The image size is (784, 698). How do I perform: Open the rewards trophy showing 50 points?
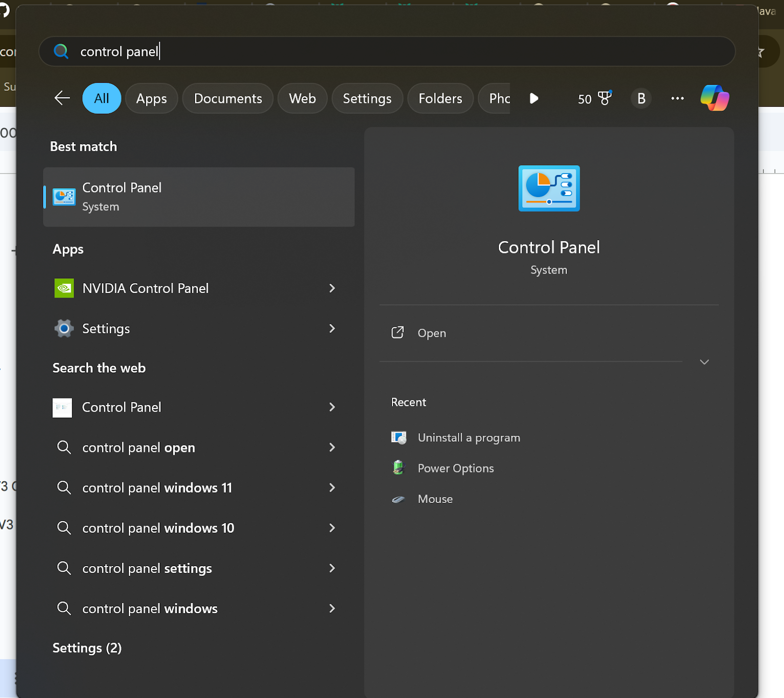point(595,99)
